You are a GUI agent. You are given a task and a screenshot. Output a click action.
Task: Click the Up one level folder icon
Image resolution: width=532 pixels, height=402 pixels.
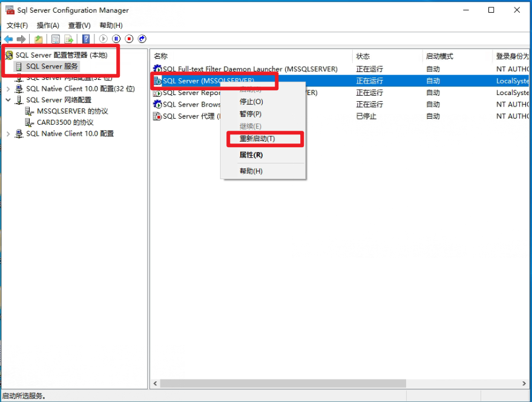click(39, 39)
